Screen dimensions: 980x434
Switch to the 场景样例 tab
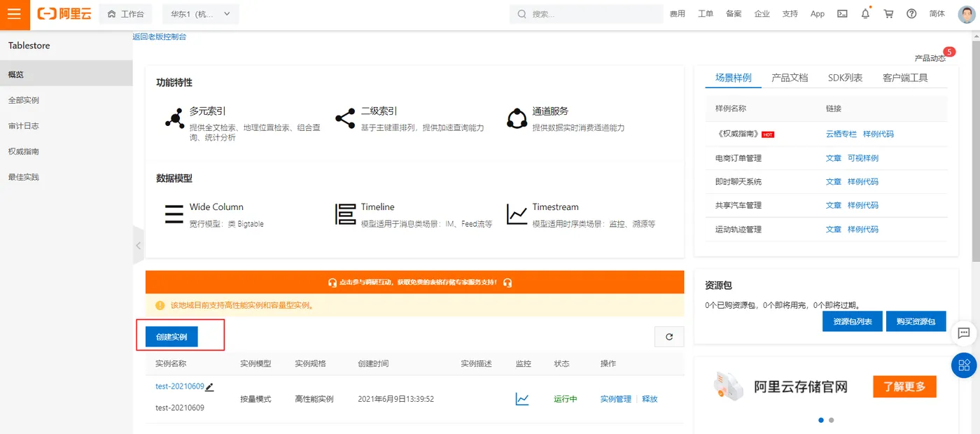(734, 78)
